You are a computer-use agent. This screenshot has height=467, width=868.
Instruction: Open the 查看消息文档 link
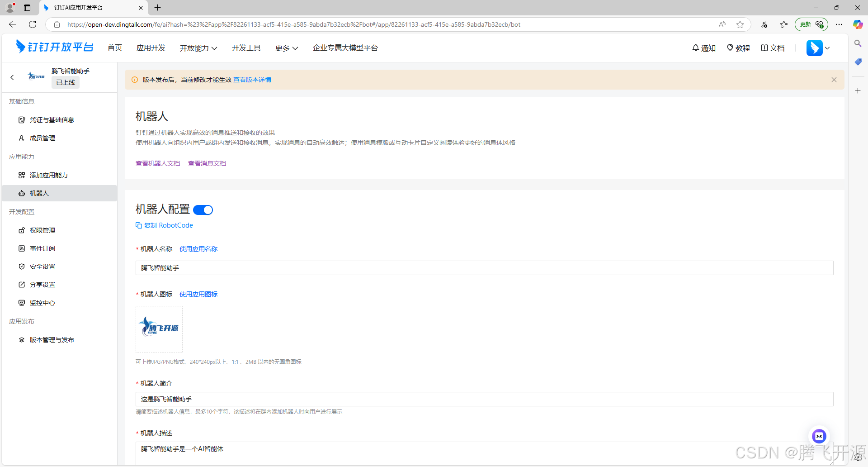(x=207, y=163)
